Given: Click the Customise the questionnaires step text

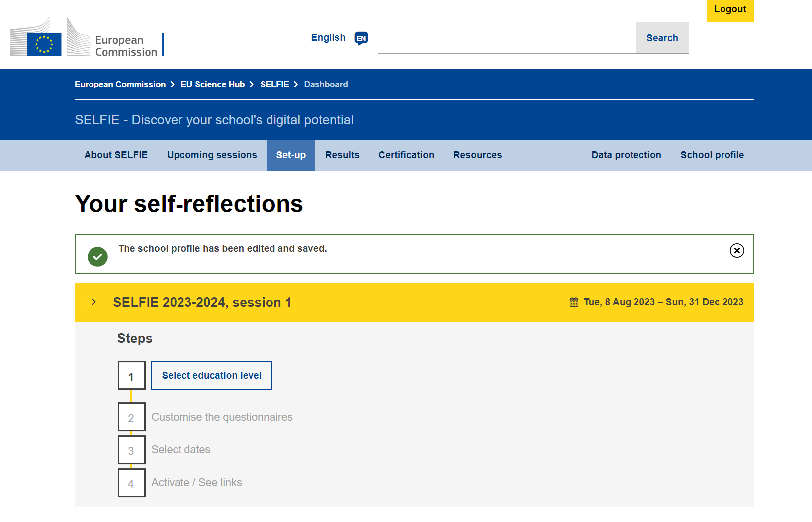Looking at the screenshot, I should click(222, 417).
